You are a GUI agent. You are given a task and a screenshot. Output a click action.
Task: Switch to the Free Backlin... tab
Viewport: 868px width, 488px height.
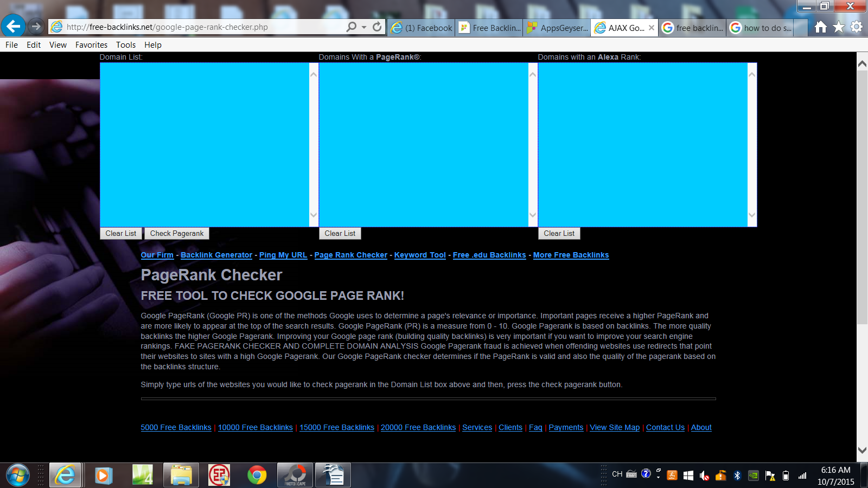click(x=489, y=28)
